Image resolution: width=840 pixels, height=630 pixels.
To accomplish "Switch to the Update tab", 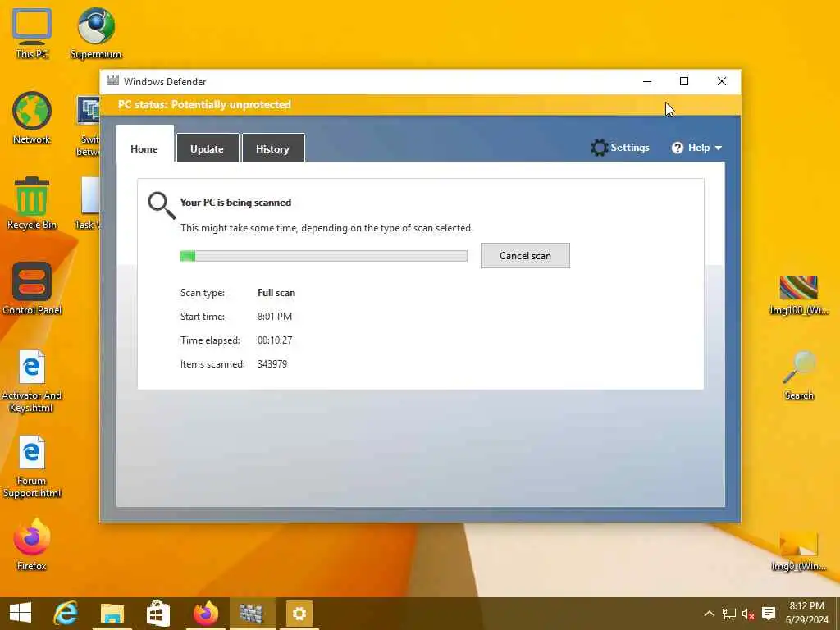I will 208,149.
